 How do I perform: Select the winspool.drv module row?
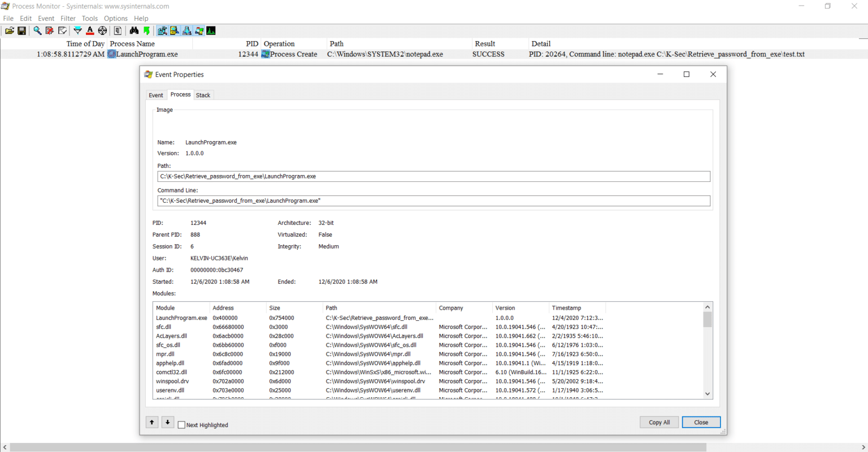(379, 381)
